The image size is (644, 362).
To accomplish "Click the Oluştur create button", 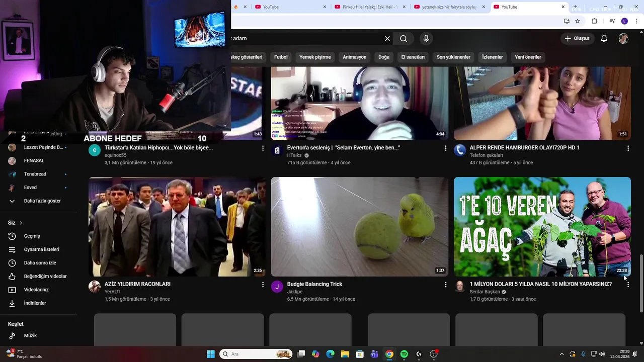I will click(577, 39).
